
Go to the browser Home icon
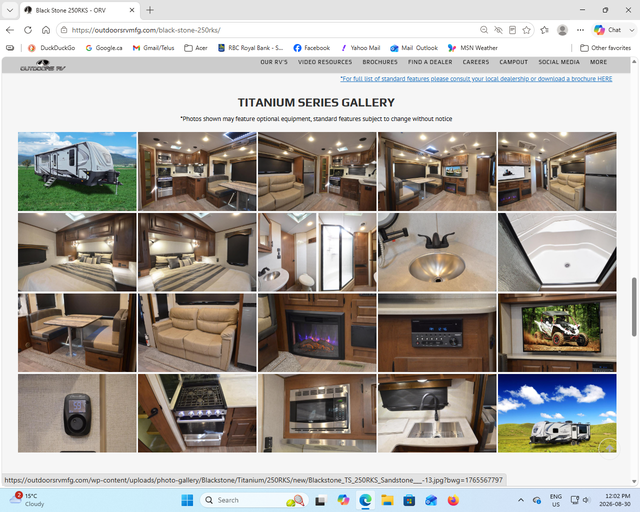pyautogui.click(x=46, y=30)
